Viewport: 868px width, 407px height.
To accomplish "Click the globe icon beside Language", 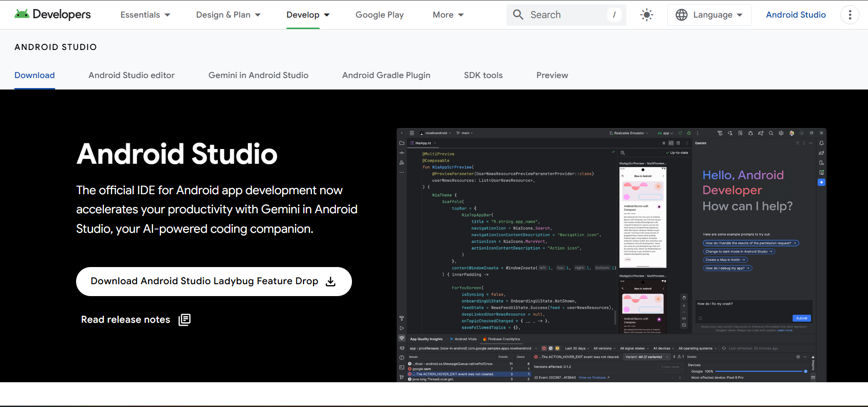I will point(682,15).
